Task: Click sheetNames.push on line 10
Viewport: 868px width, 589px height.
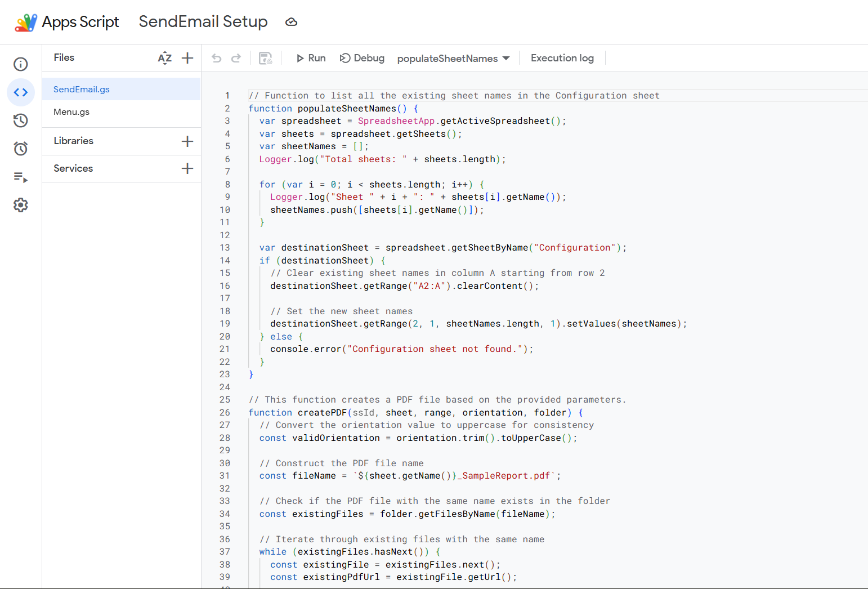Action: [311, 210]
